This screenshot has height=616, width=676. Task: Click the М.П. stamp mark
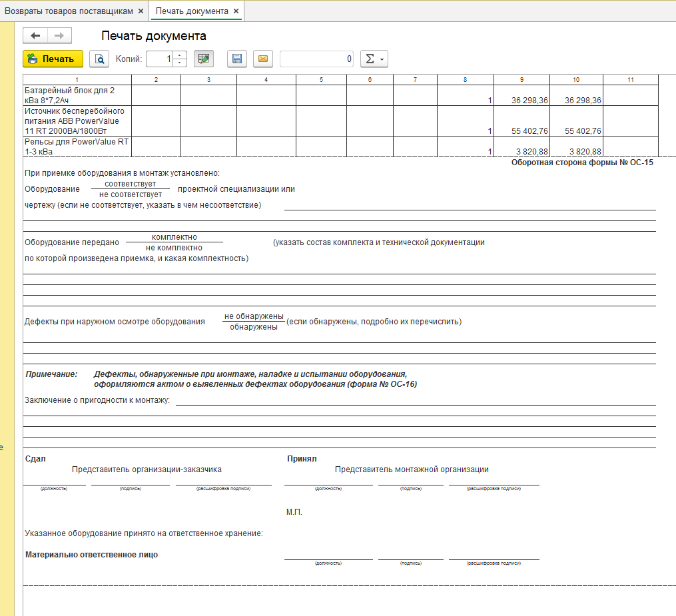click(294, 512)
